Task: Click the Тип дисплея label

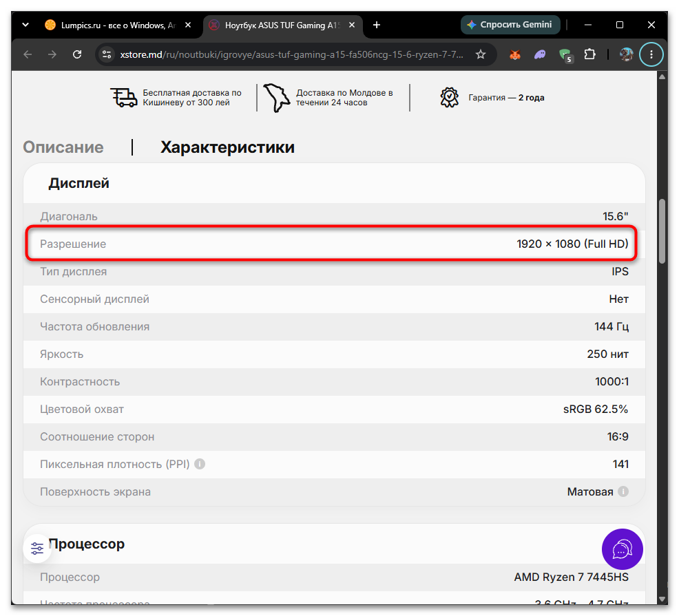Action: [74, 271]
